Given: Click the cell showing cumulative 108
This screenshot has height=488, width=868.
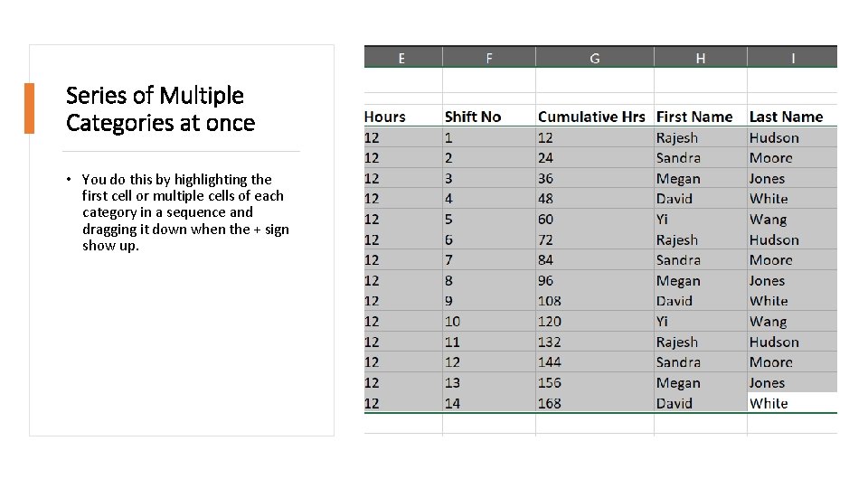Looking at the screenshot, I should (595, 301).
